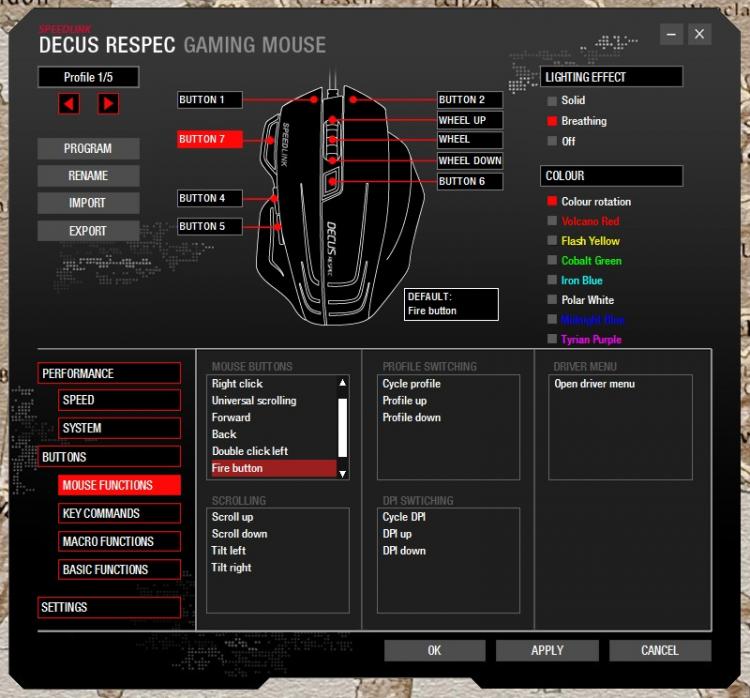750x698 pixels.
Task: Select Midnight Blue colour
Action: click(x=586, y=320)
